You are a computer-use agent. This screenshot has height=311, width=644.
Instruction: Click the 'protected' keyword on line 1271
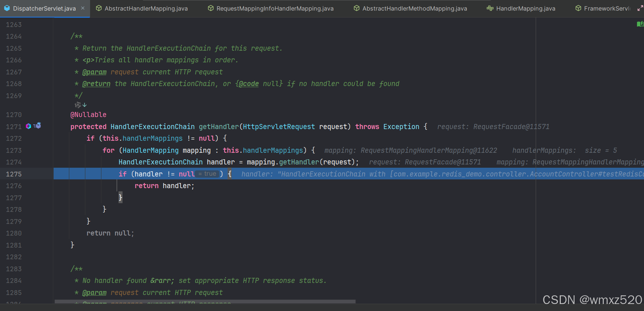[88, 127]
